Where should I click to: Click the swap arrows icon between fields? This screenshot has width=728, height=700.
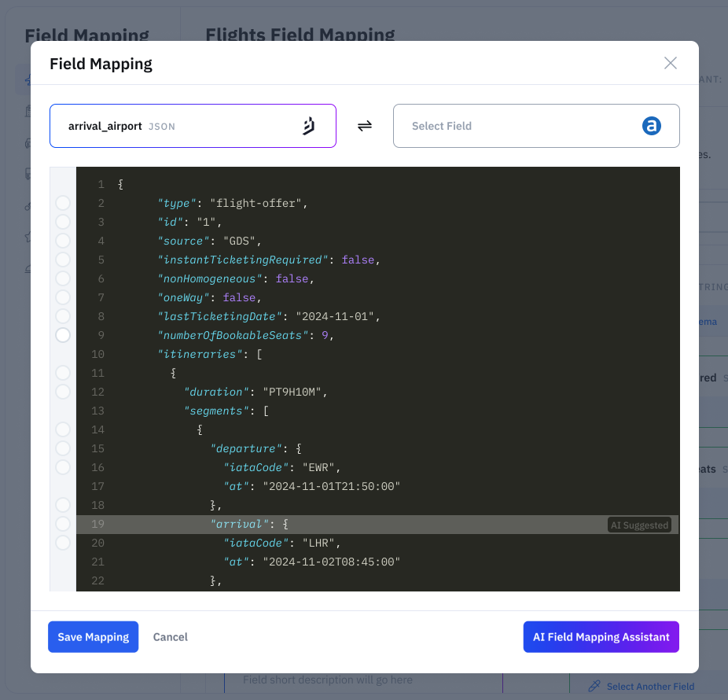click(x=365, y=126)
